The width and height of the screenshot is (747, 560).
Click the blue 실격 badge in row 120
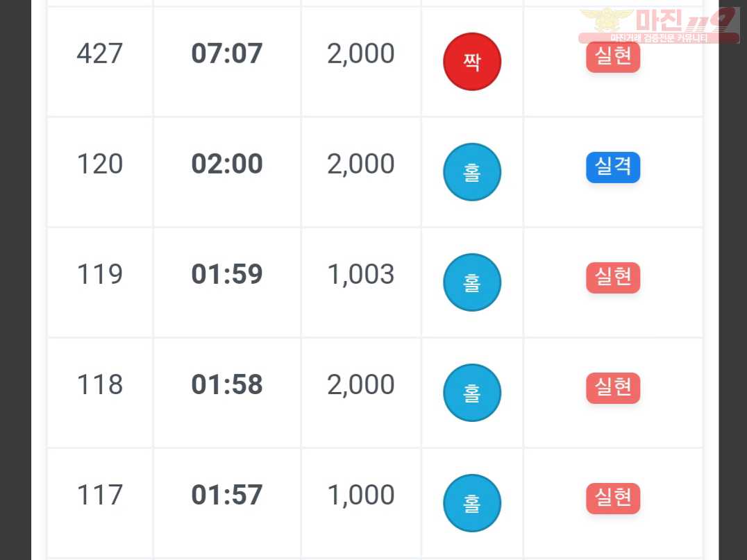pos(612,167)
